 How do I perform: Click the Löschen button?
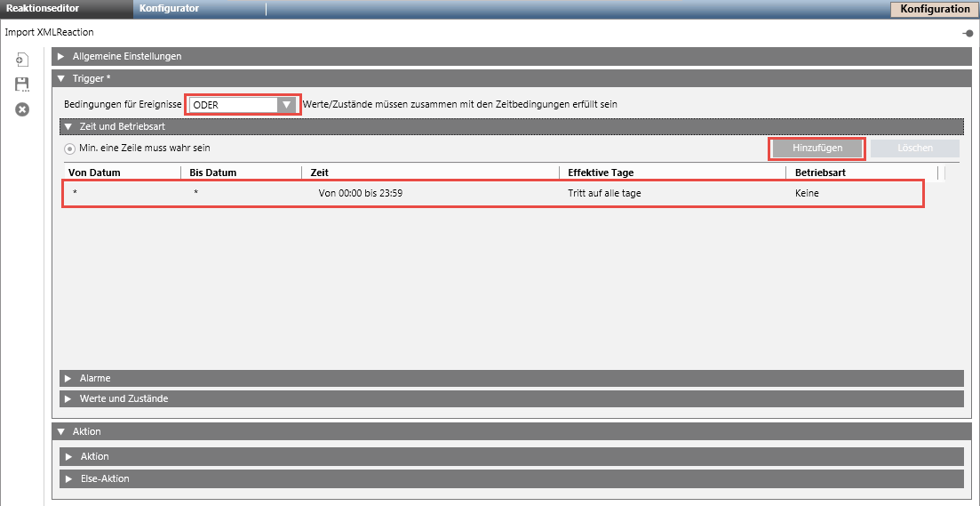[x=914, y=149]
